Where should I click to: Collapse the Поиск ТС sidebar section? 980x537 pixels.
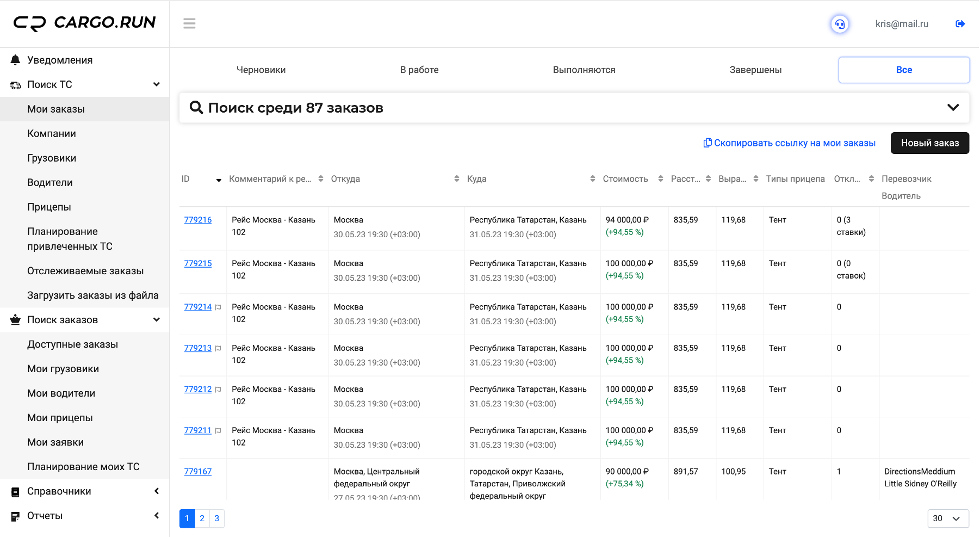tap(157, 84)
